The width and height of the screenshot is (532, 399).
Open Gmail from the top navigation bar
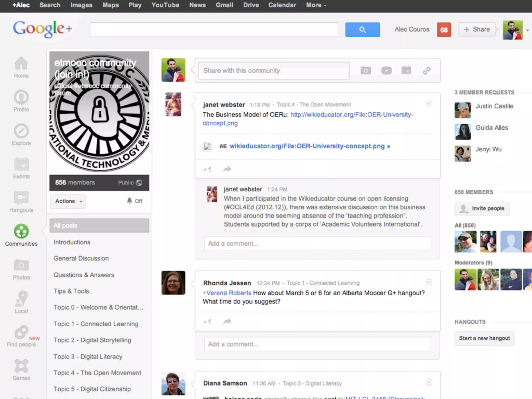click(224, 5)
